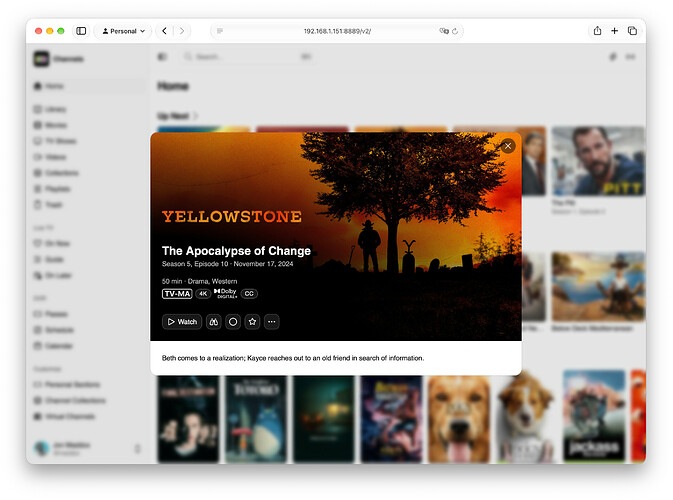Open a new tab with plus icon
This screenshot has width=673, height=500.
pos(615,31)
